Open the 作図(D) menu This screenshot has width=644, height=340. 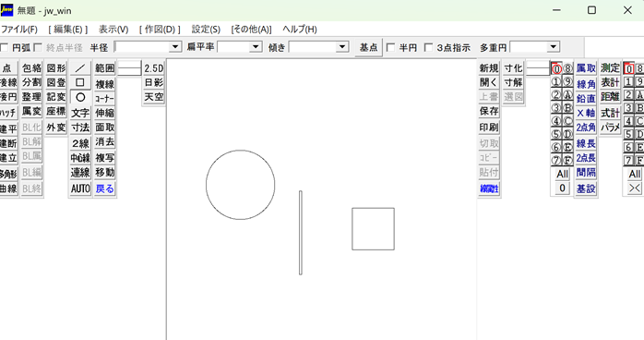(x=160, y=30)
